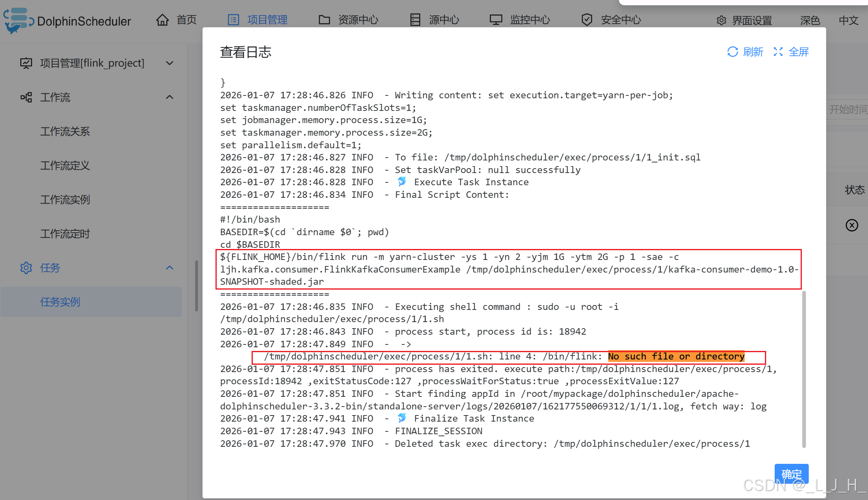868x500 pixels.
Task: Select workflow instance menu item
Action: click(x=65, y=199)
